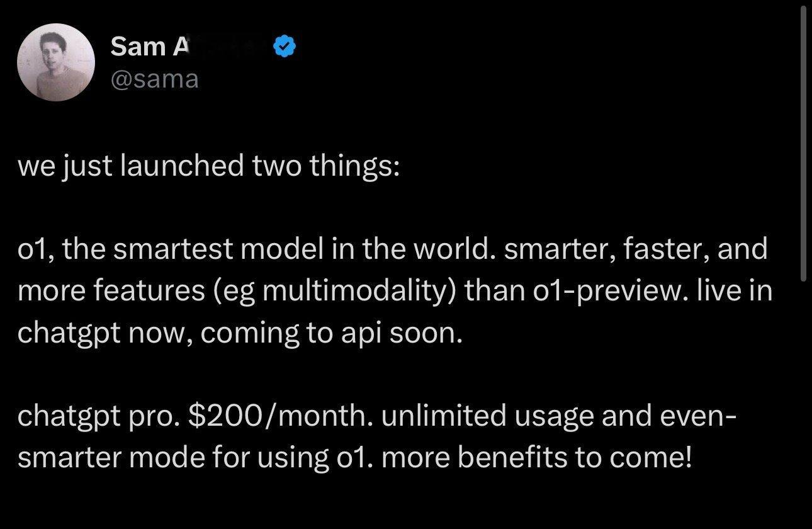812x529 pixels.
Task: Click the "smarter mode for using o1." text
Action: point(196,458)
